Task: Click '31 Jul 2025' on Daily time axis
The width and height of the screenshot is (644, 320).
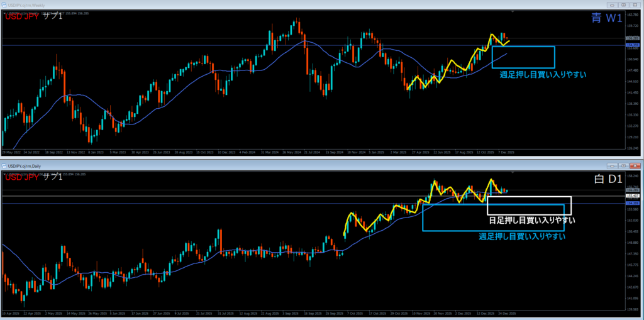Action: 225,314
